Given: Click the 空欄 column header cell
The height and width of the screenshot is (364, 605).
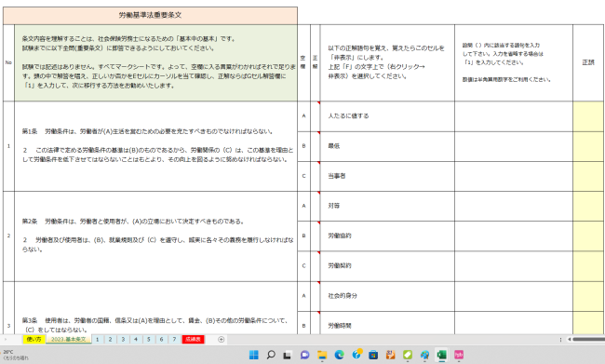Looking at the screenshot, I should (303, 62).
